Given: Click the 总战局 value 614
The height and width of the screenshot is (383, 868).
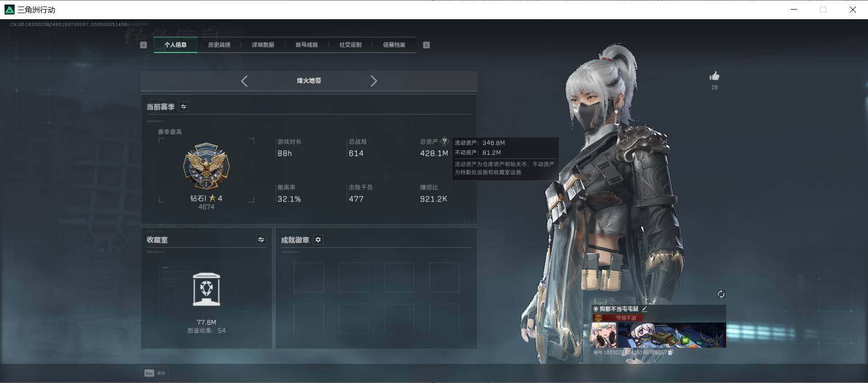Looking at the screenshot, I should coord(356,153).
